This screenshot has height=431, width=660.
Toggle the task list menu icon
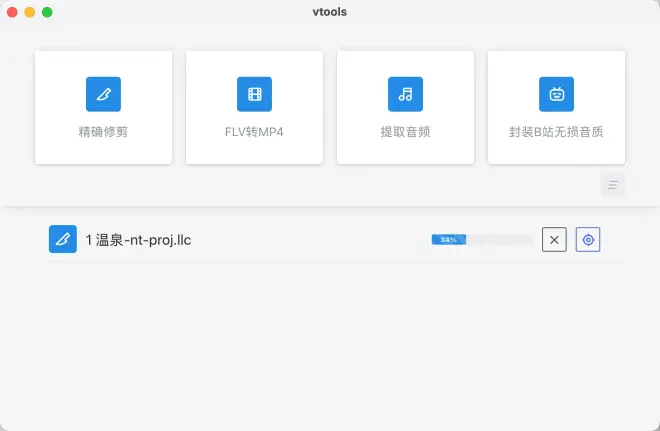coord(613,185)
